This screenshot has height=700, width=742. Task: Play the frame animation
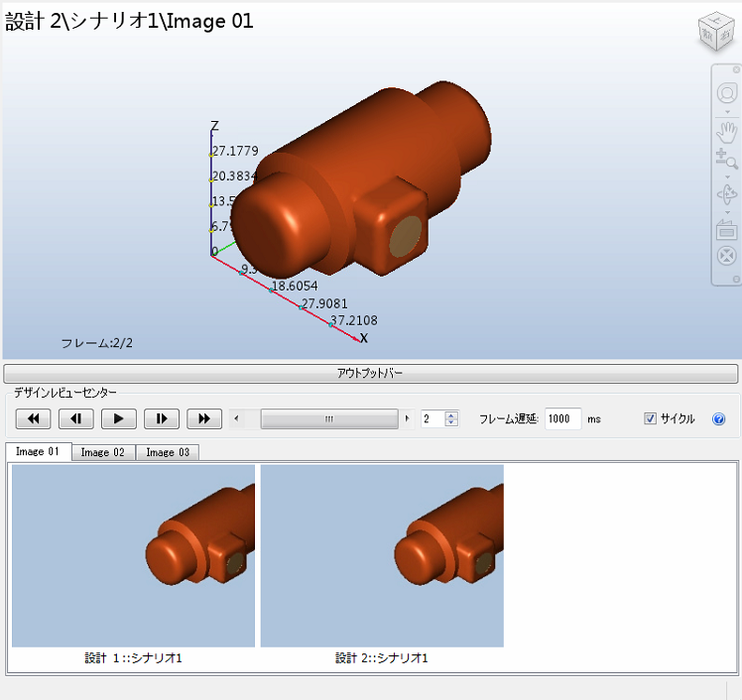tap(119, 418)
